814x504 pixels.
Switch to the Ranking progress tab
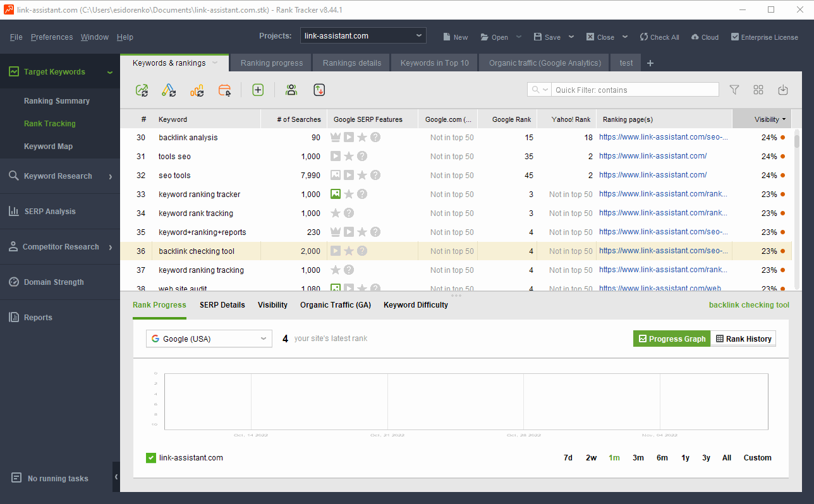272,63
